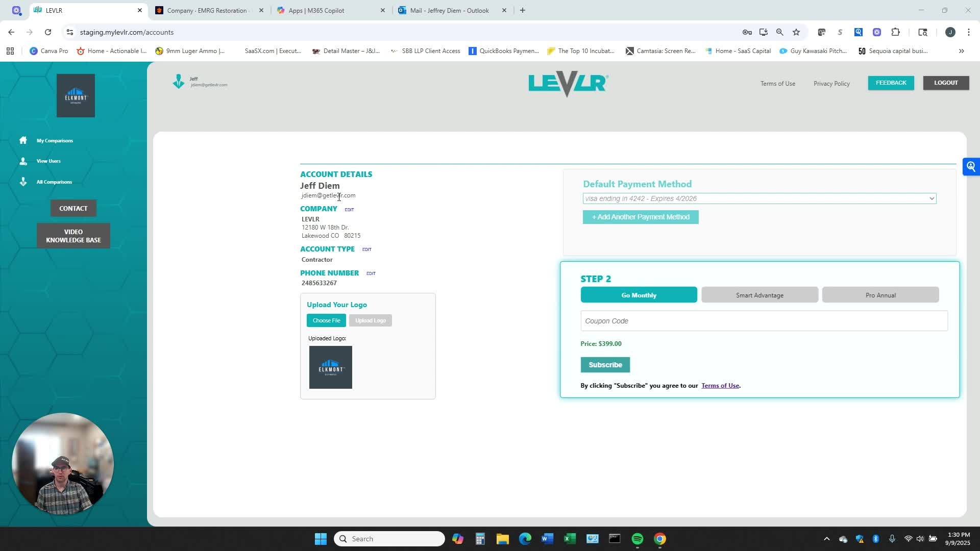Select the Smart Advantage plan option
980x551 pixels.
759,295
